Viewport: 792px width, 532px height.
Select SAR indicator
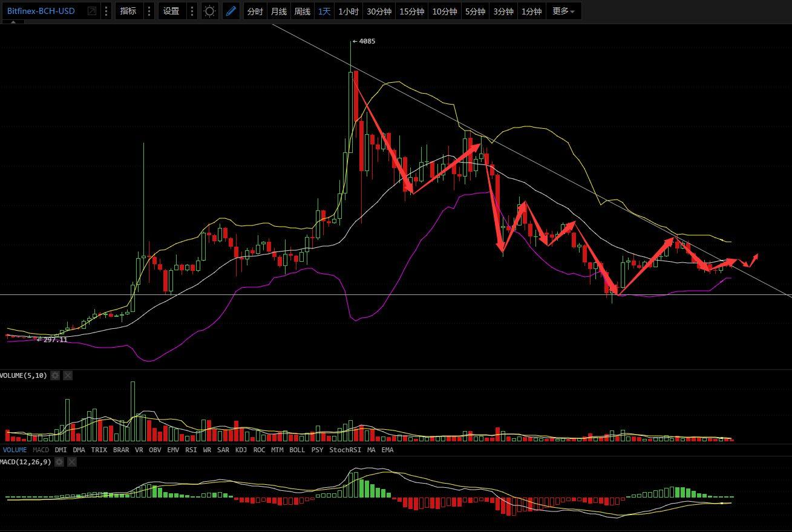(x=223, y=450)
